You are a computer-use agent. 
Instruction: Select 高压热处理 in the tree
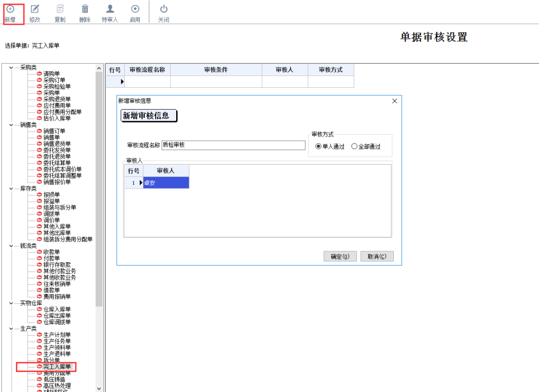click(57, 386)
